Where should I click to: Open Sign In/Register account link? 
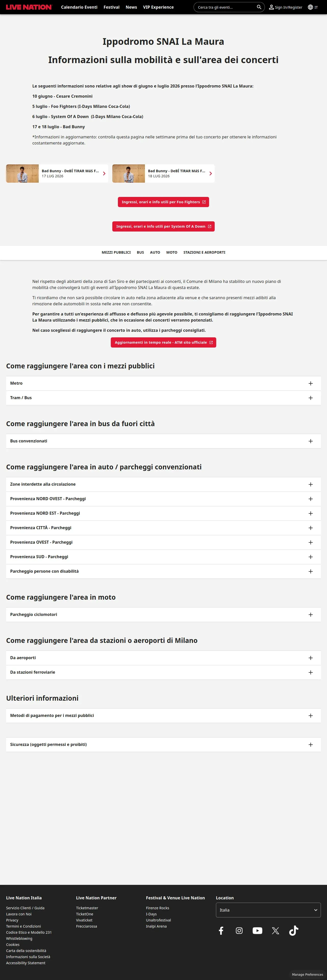(x=285, y=7)
